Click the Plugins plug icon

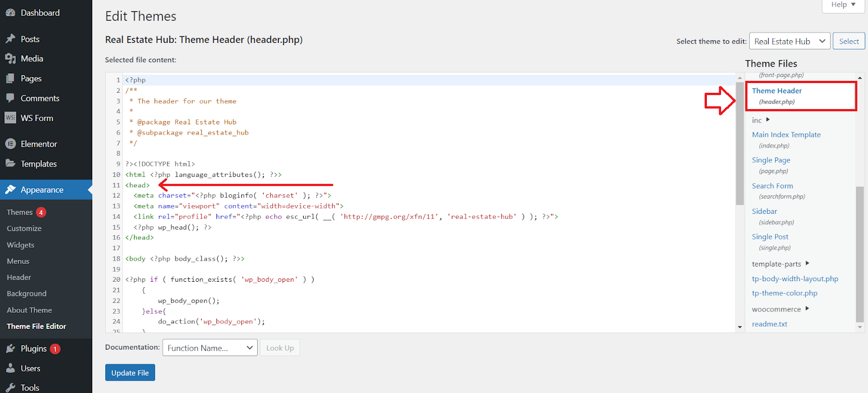[10, 348]
